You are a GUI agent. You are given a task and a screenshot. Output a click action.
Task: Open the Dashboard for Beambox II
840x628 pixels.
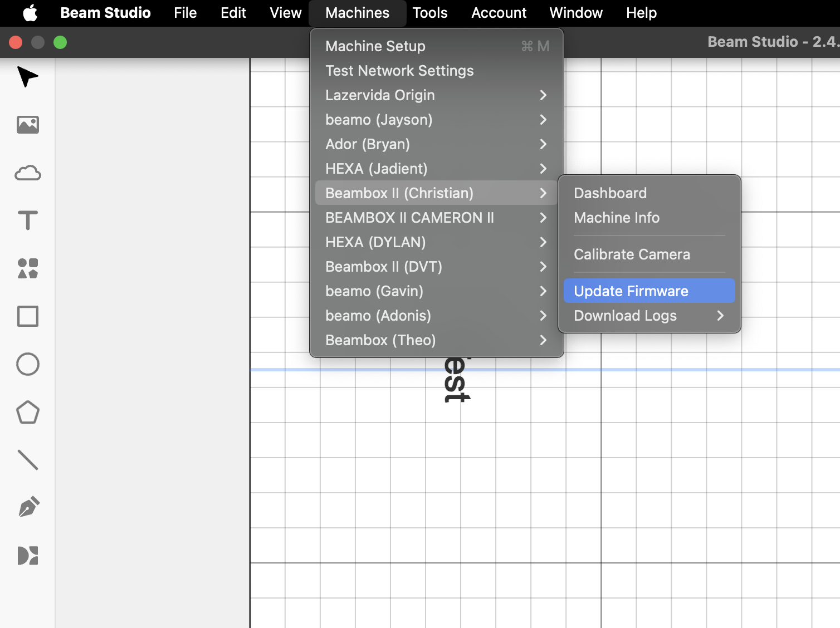click(x=649, y=193)
